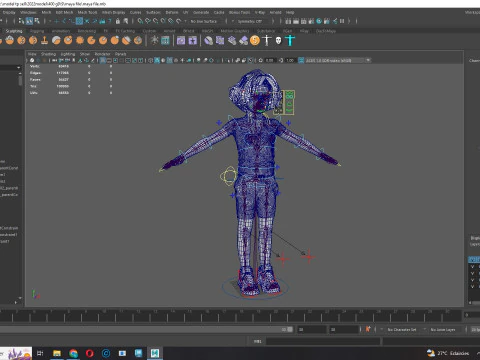Select the Flatten stamp sculpting tool icon

(44, 41)
